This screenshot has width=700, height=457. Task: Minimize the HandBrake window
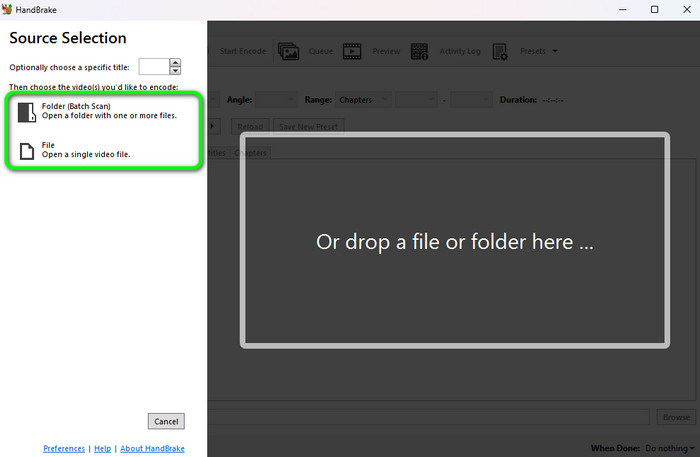coord(623,9)
